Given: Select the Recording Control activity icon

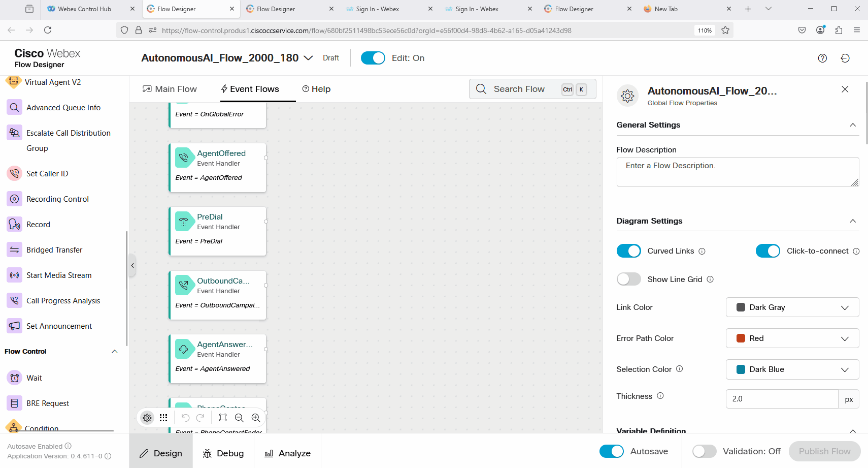Looking at the screenshot, I should pos(14,199).
